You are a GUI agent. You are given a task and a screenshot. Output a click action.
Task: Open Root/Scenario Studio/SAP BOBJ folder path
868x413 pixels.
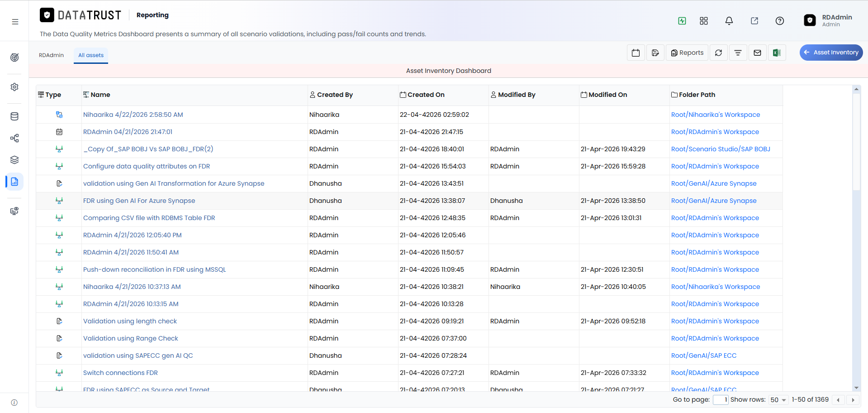721,149
